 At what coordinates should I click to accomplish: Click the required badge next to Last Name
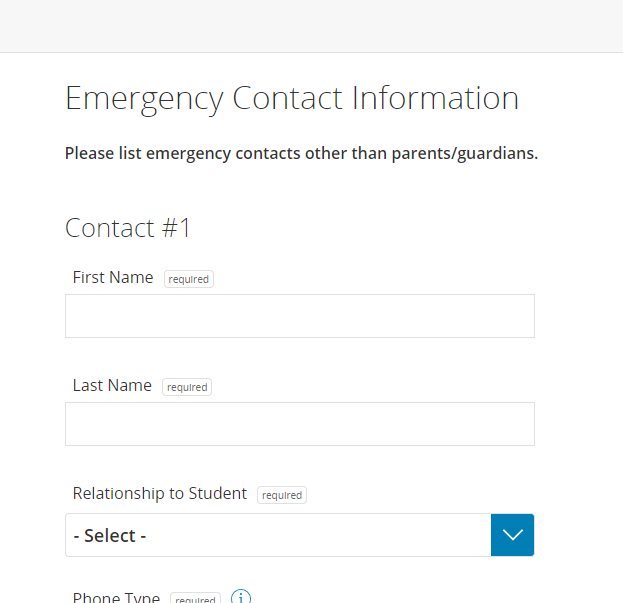(x=187, y=387)
